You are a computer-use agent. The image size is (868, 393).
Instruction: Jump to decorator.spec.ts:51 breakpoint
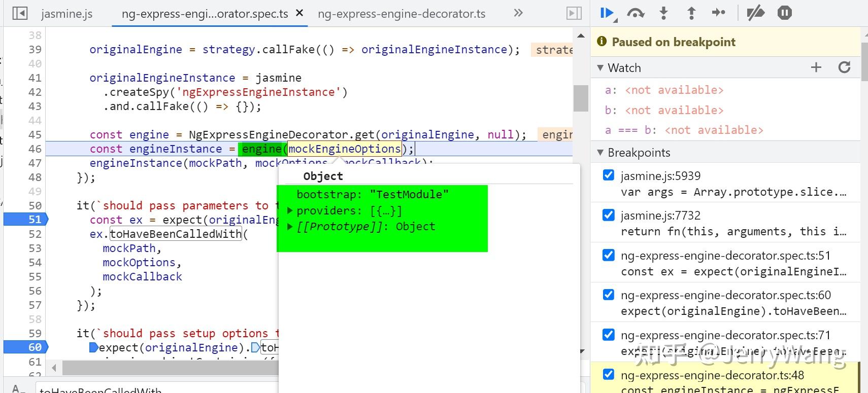click(725, 255)
